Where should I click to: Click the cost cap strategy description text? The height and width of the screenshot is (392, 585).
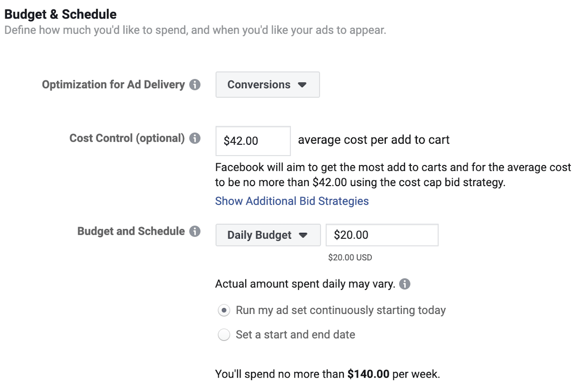pos(391,175)
